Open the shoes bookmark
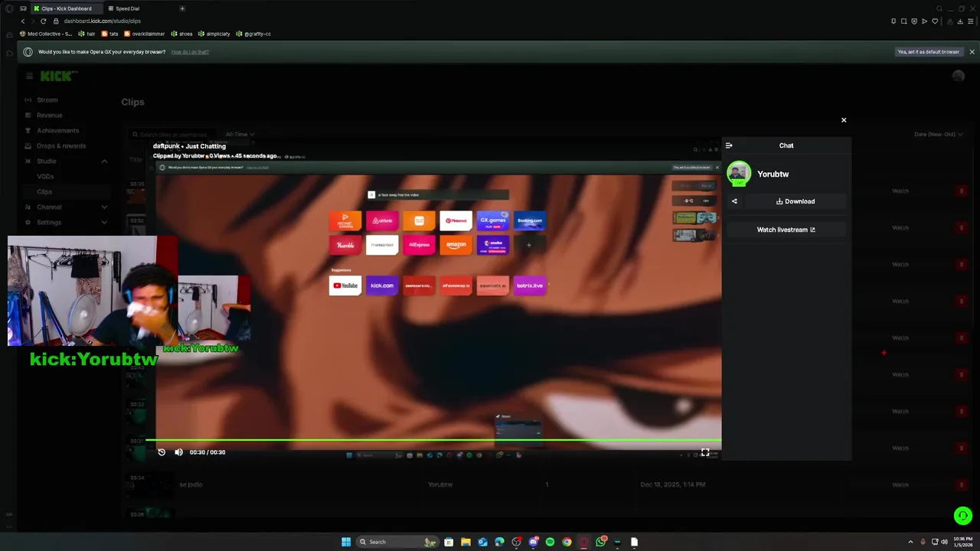This screenshot has height=551, width=980. (x=181, y=34)
